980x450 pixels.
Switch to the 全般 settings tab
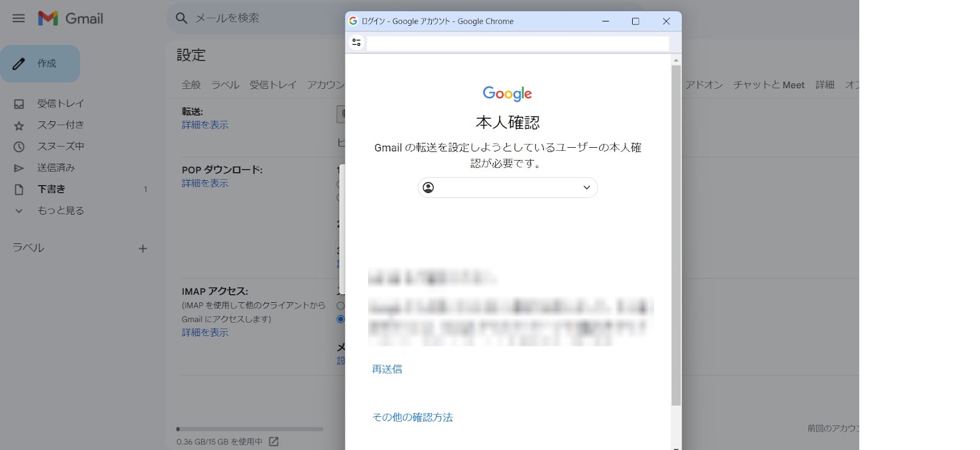click(191, 85)
